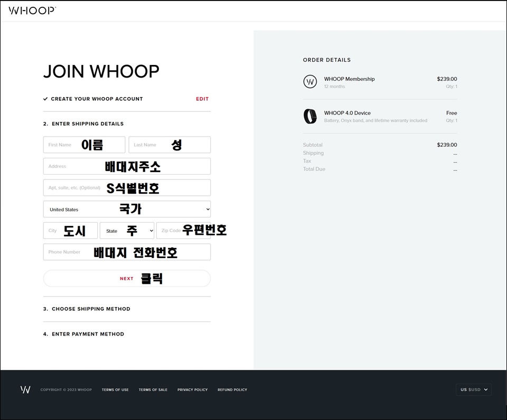Screen dimensions: 507x420
Task: Click the WHOOP logo in the header
Action: [x=32, y=11]
